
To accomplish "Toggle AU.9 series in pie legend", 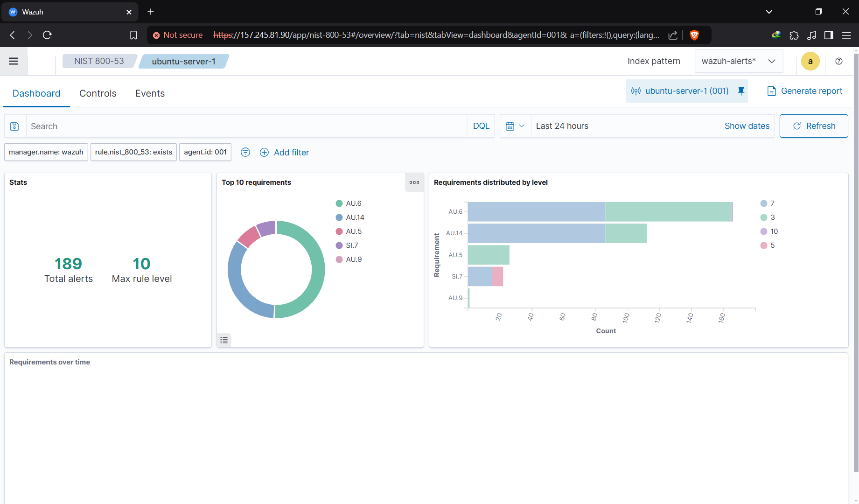I will tap(349, 259).
